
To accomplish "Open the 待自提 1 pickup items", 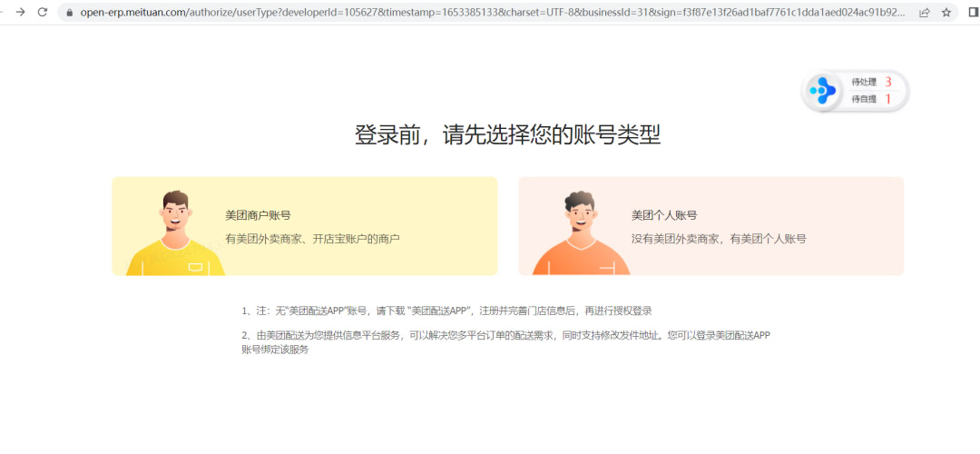I will 871,99.
